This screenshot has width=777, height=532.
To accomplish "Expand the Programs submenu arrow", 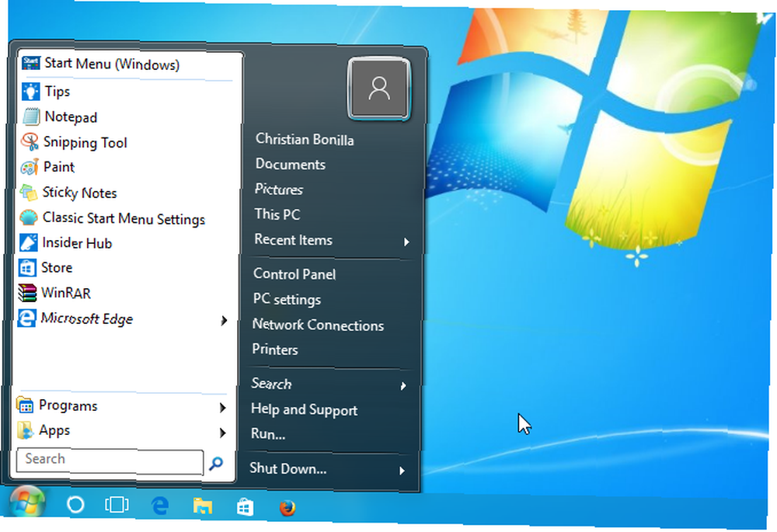I will tap(222, 408).
